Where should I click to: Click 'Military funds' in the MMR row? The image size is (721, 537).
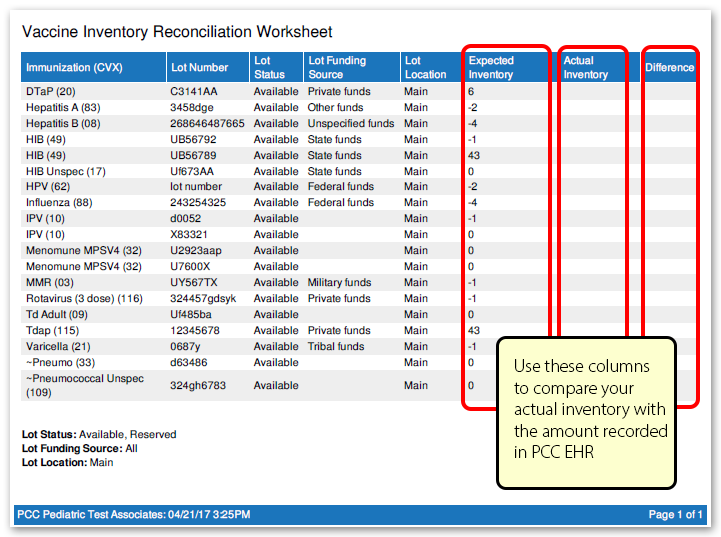[x=339, y=283]
